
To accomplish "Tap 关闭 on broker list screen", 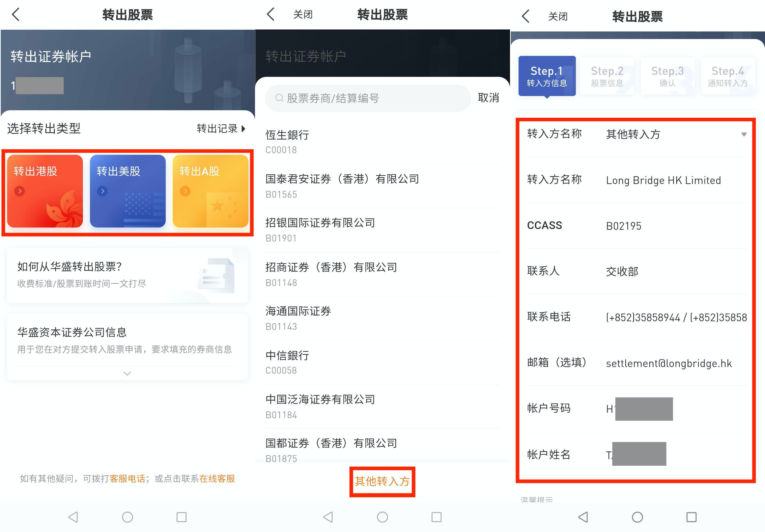I will 303,14.
